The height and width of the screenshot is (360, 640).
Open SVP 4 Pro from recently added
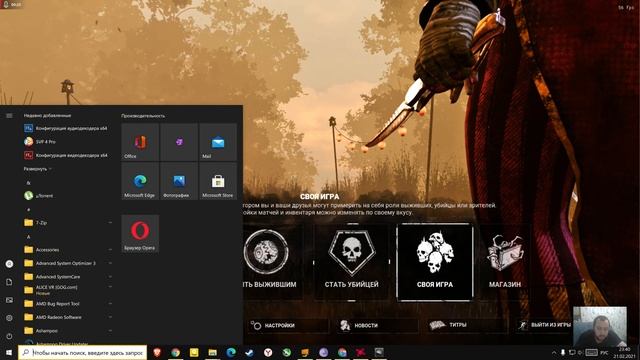[x=67, y=142]
